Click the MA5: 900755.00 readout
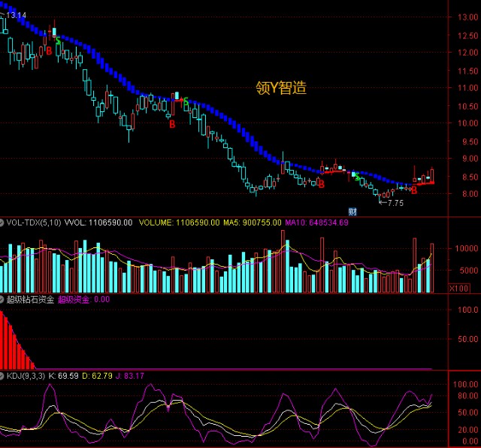 (253, 222)
